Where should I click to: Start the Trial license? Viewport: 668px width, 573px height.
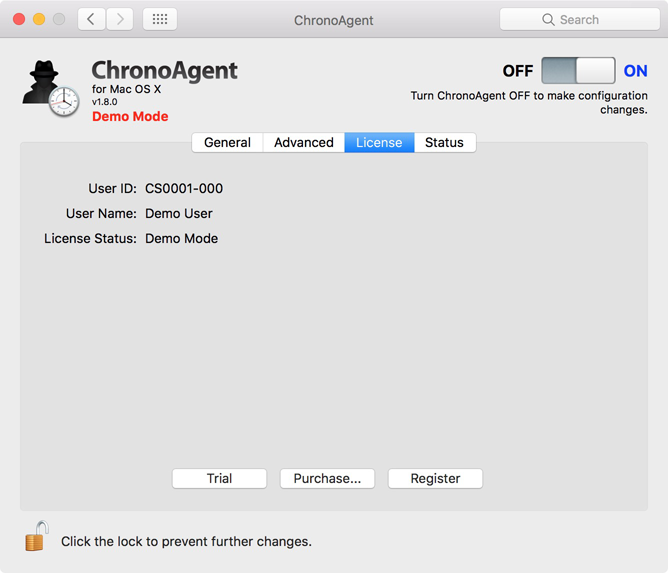pyautogui.click(x=219, y=478)
